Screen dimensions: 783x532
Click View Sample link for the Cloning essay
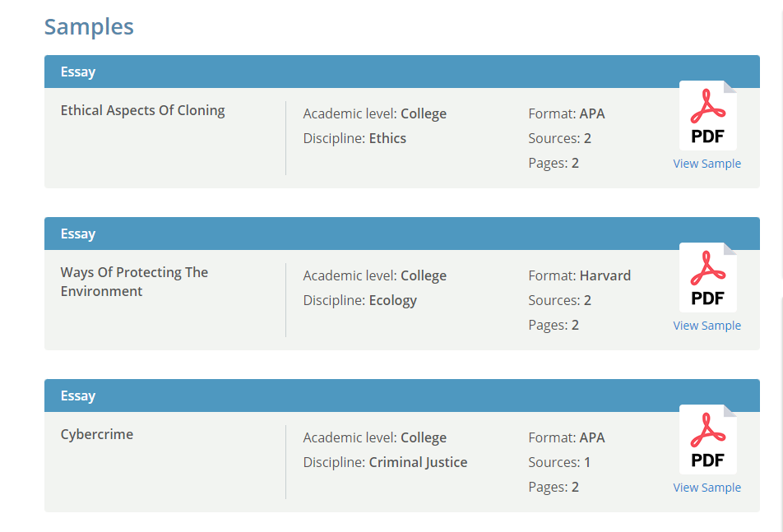[707, 164]
